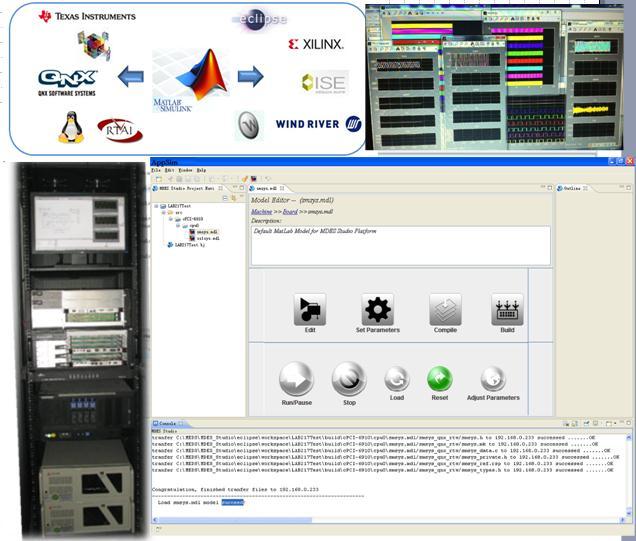The width and height of the screenshot is (636, 541).
Task: Click the Xilinx ISE logo
Action: click(325, 82)
